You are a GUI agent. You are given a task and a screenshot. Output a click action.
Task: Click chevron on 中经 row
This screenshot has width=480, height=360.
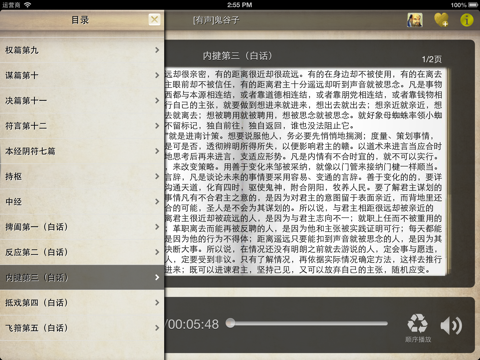(157, 202)
